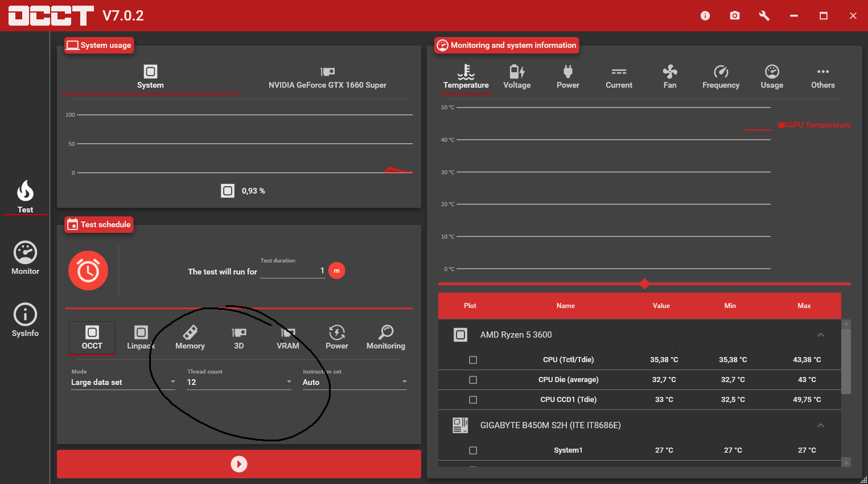Enable plot for CPU (Tctl/Tdie)
The height and width of the screenshot is (484, 868).
coord(473,360)
